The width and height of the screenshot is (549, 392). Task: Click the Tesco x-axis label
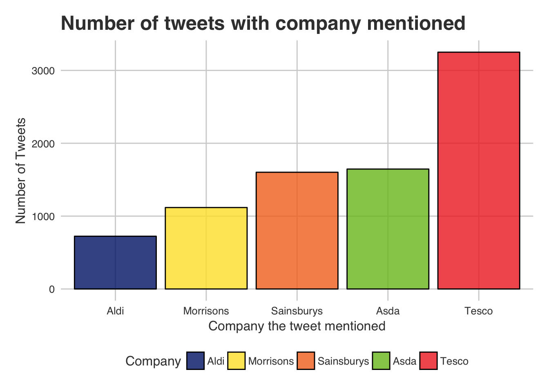point(478,311)
